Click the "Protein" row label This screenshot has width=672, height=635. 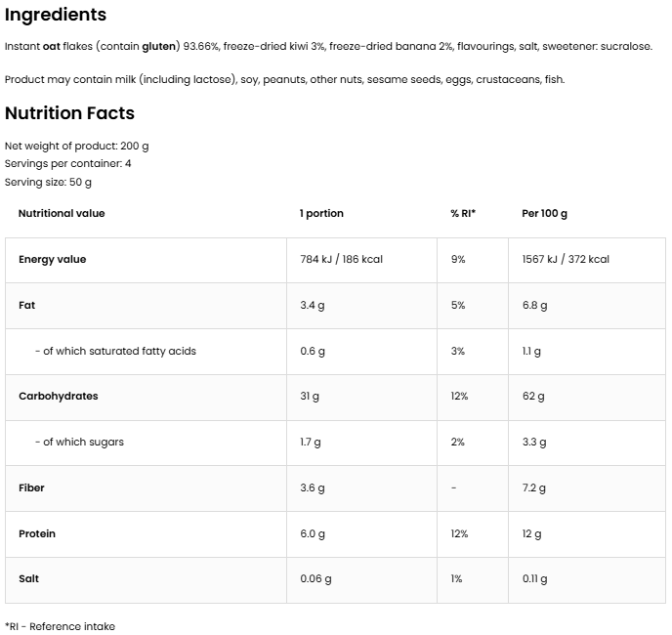pos(37,533)
